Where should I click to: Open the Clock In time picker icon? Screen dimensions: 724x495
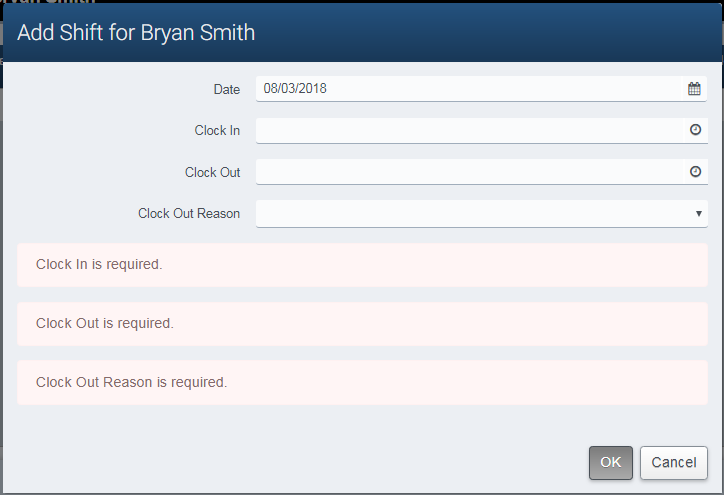pyautogui.click(x=695, y=130)
